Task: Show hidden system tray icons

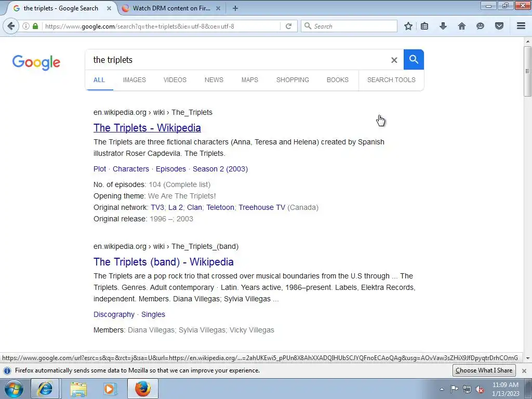Action: pos(442,389)
